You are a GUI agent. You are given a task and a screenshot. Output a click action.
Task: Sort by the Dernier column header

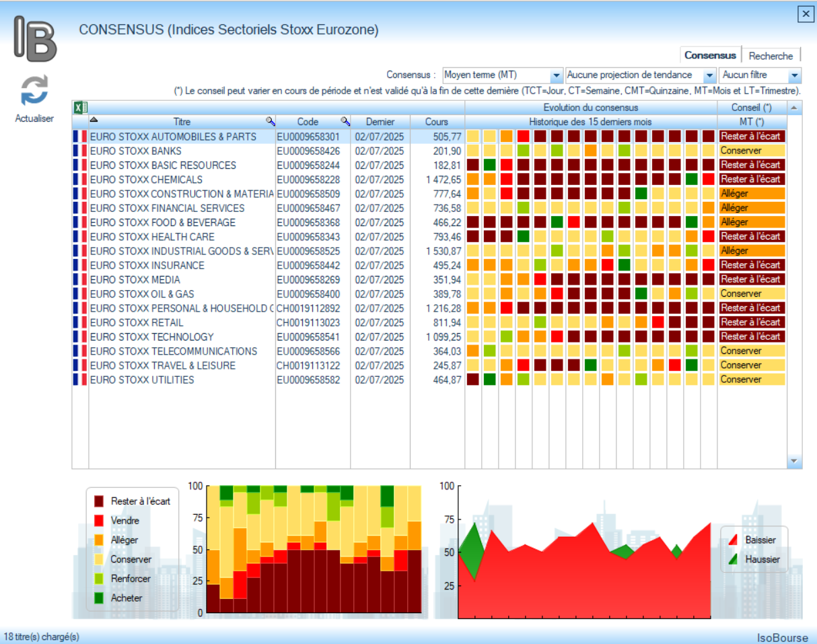tap(380, 122)
